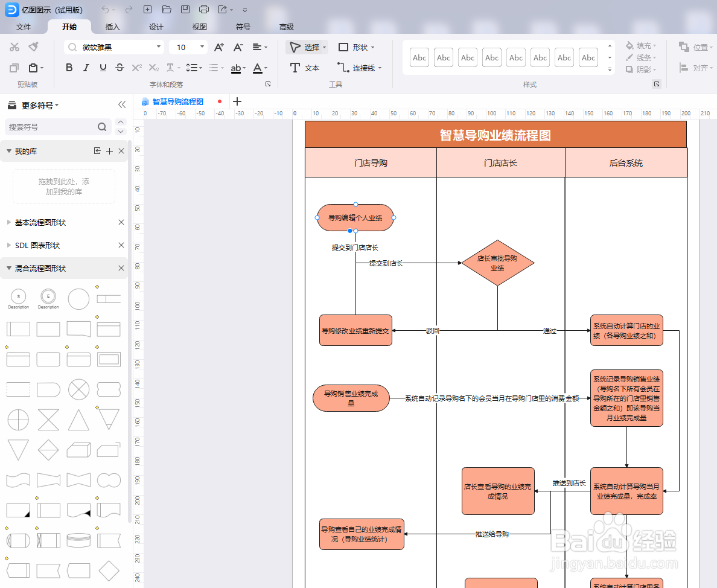717x588 pixels.
Task: Open the bullet list dropdown
Action: [216, 68]
